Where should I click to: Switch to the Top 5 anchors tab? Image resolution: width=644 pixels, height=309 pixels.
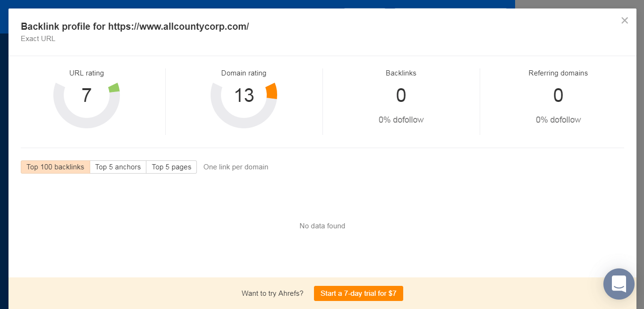(x=118, y=167)
